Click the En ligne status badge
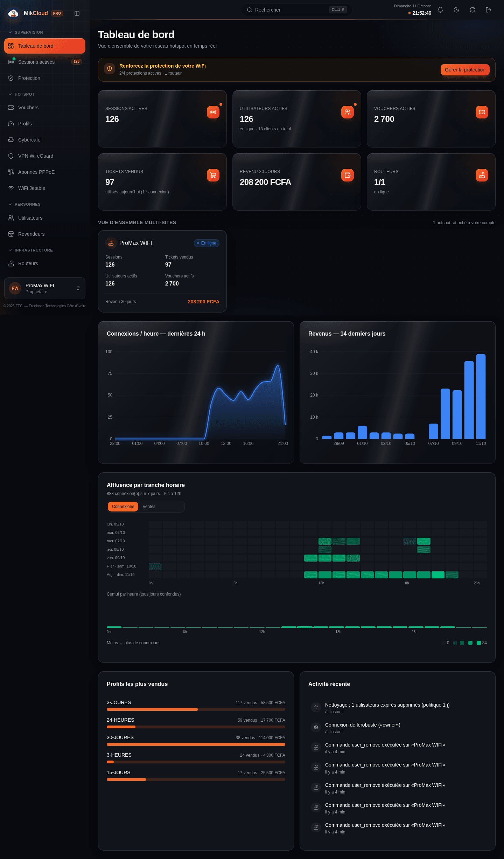The width and height of the screenshot is (504, 859). click(206, 243)
